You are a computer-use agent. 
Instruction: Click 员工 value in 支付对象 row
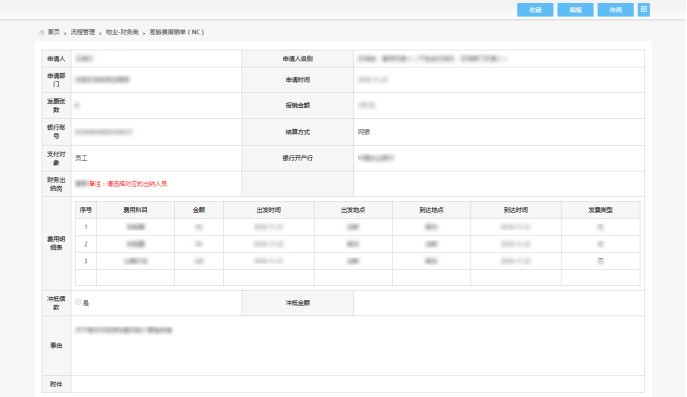[81, 158]
